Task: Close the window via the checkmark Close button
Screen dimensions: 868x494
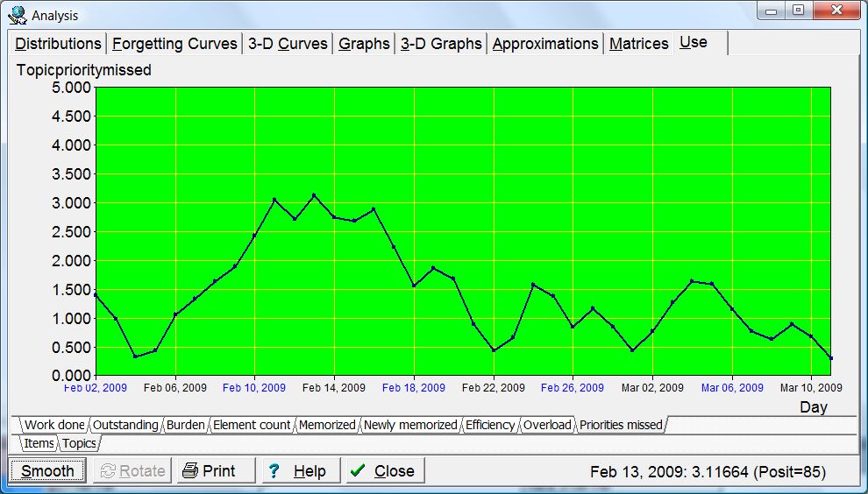Action: 385,470
